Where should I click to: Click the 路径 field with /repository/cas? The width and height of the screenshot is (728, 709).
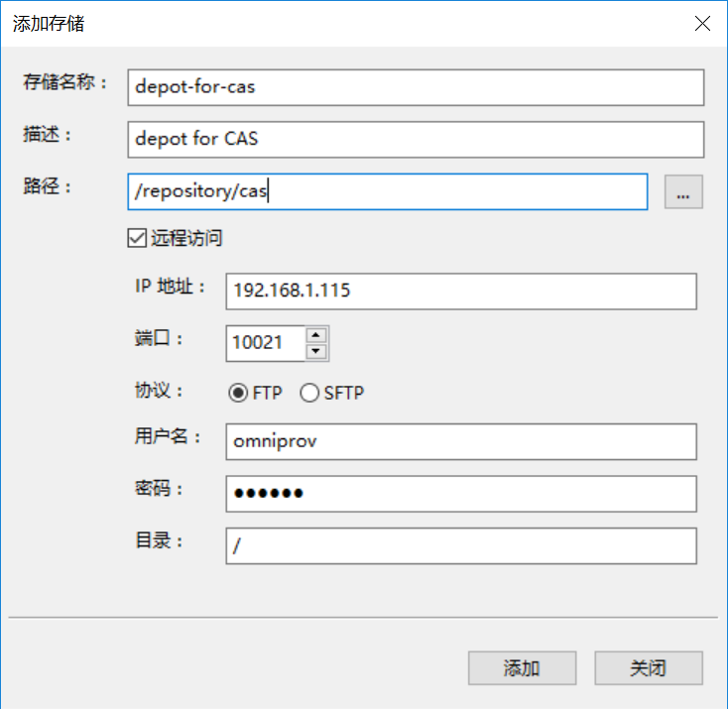point(387,192)
